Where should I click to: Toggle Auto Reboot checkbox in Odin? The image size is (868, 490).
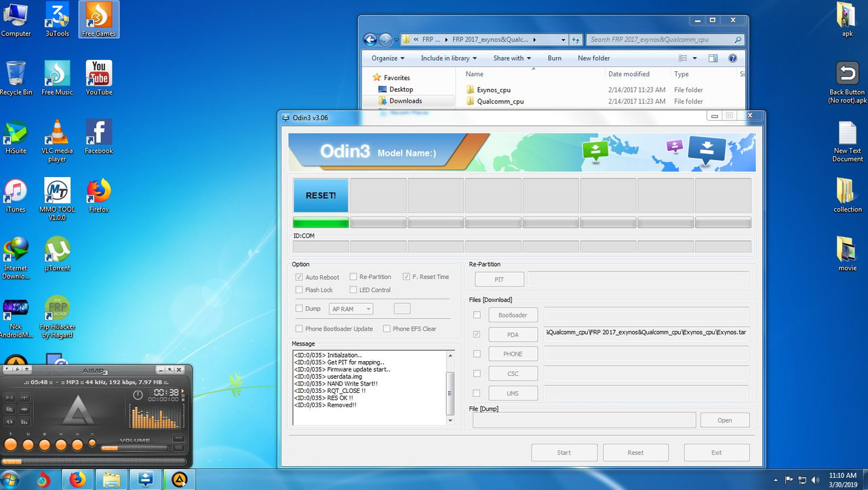click(299, 277)
